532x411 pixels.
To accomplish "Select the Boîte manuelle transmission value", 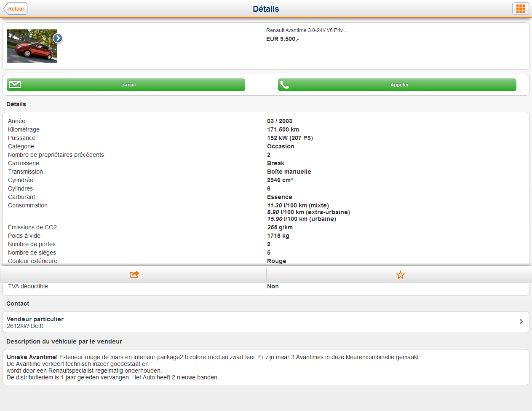I will click(x=289, y=172).
